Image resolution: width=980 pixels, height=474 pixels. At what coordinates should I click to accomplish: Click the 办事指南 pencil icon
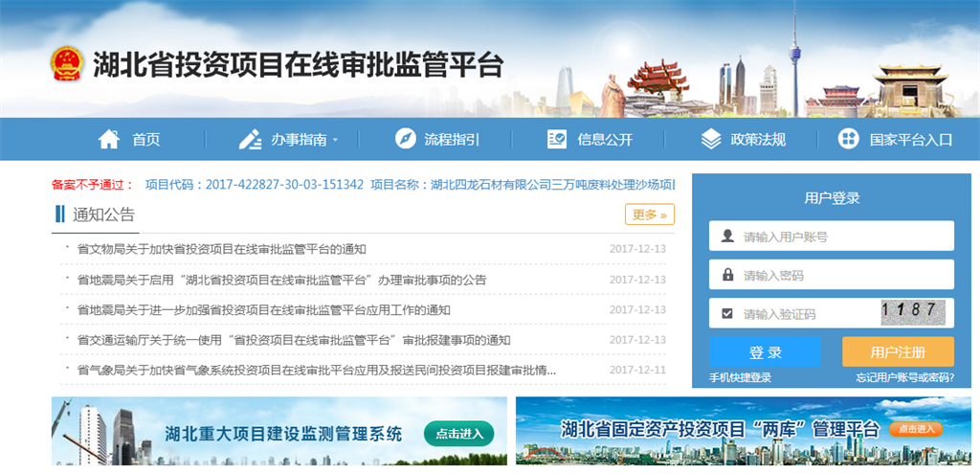tap(250, 140)
